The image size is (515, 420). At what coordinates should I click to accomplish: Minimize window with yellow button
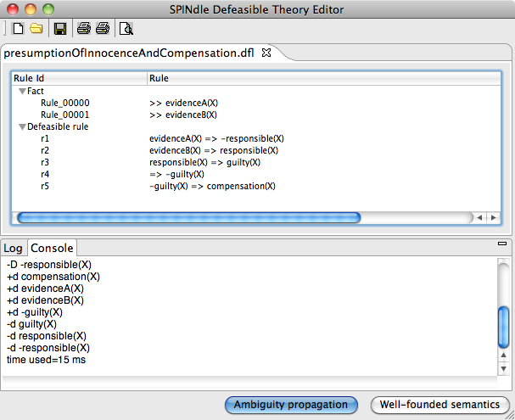(31, 9)
